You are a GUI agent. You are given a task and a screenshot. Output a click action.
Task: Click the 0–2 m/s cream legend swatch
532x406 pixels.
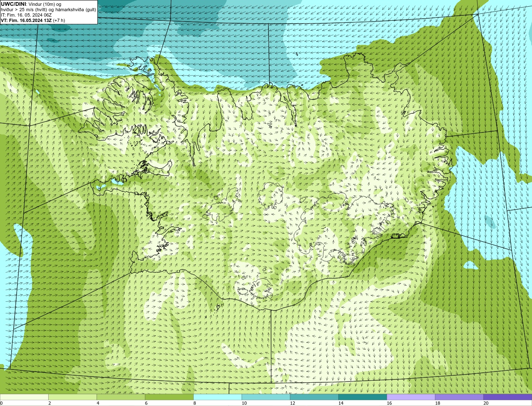click(24, 397)
